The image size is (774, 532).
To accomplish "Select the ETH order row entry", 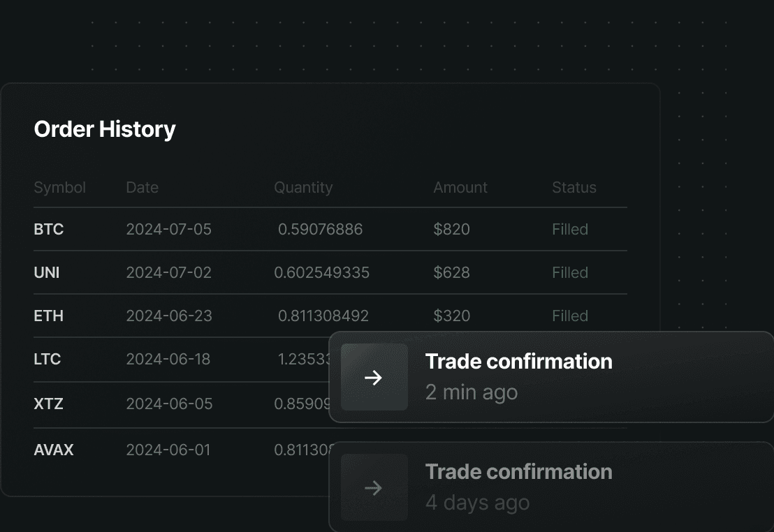I will point(48,316).
